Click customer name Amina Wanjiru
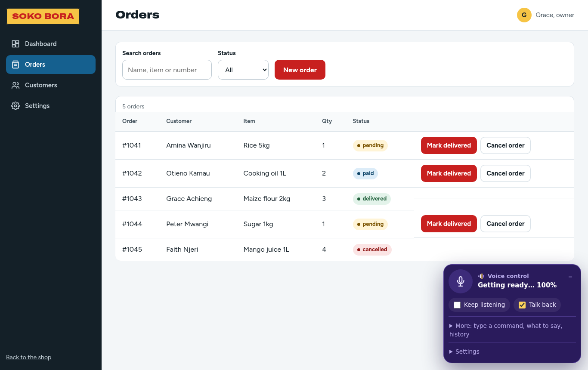Screen dimensions: 588x370 189,145
